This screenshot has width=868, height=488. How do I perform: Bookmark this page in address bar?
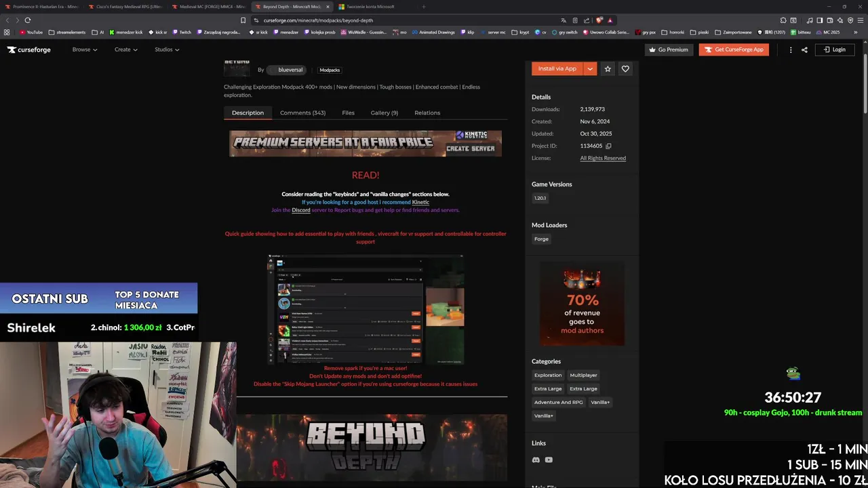243,20
